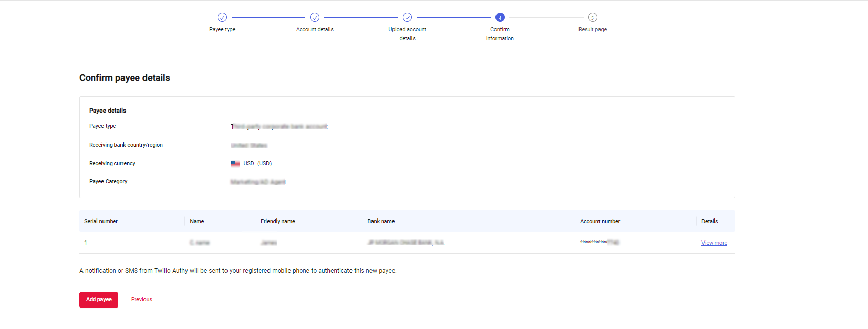Click the Serial number column header
This screenshot has width=868, height=329.
[x=101, y=222]
